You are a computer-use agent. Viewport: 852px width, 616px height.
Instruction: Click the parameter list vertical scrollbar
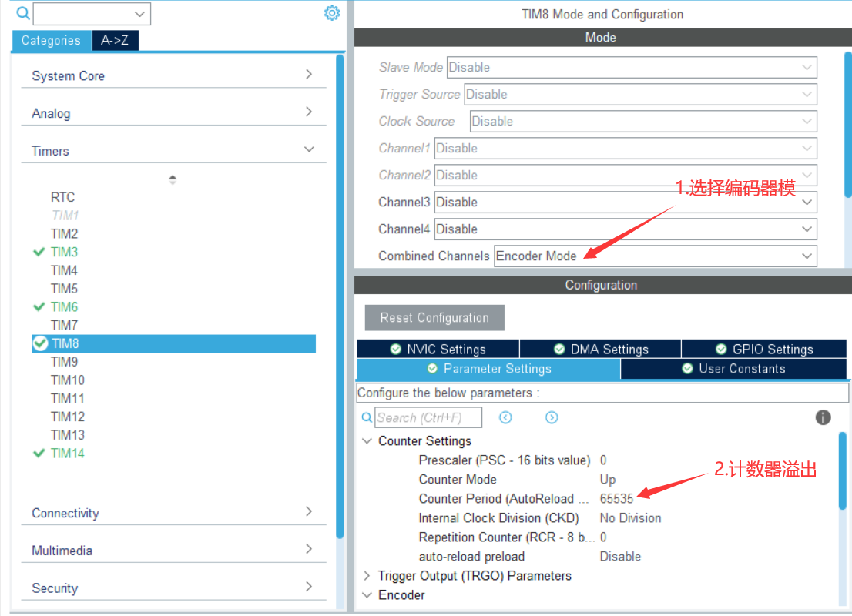tap(843, 471)
